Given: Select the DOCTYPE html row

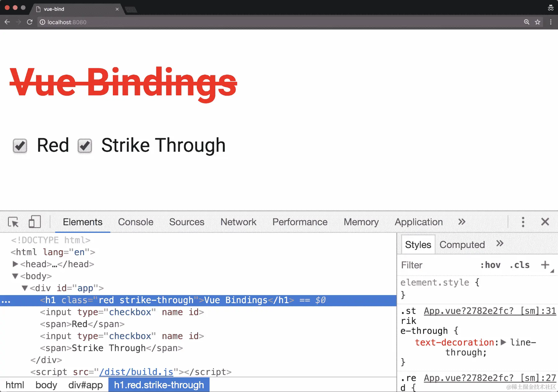Looking at the screenshot, I should (x=198, y=240).
